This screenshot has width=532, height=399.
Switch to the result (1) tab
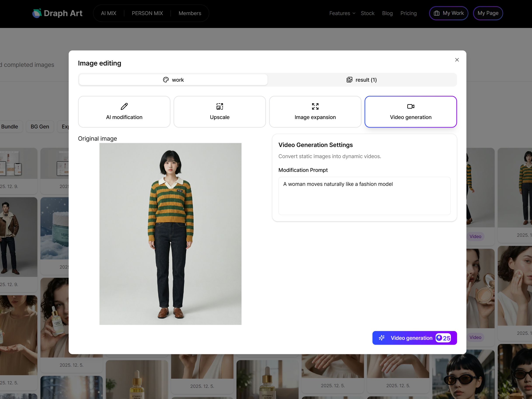(362, 80)
